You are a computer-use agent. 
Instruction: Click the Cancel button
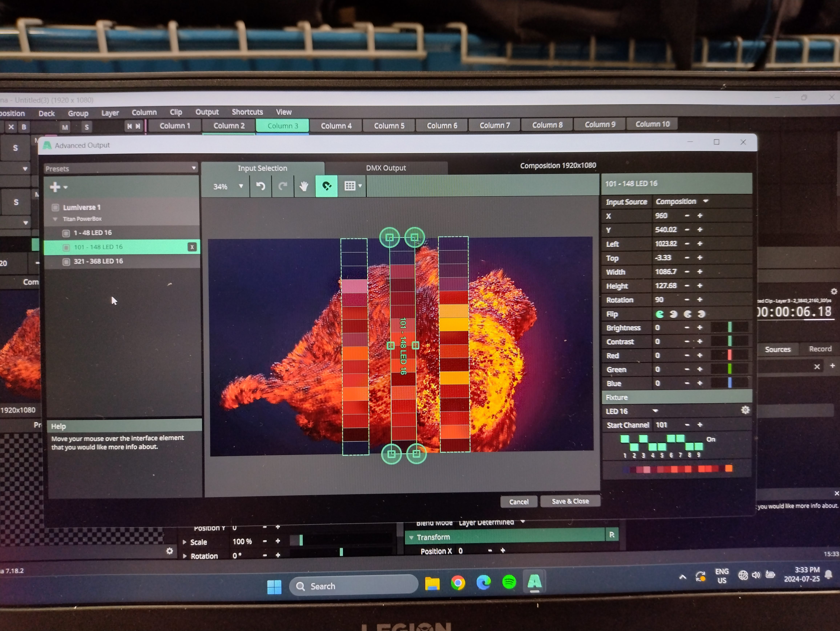(x=519, y=502)
